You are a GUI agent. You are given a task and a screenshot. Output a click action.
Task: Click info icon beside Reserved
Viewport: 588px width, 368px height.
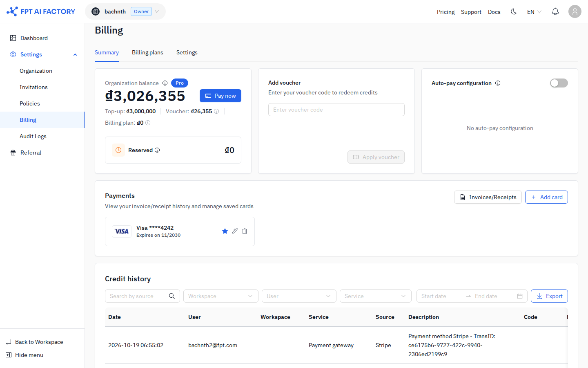157,150
